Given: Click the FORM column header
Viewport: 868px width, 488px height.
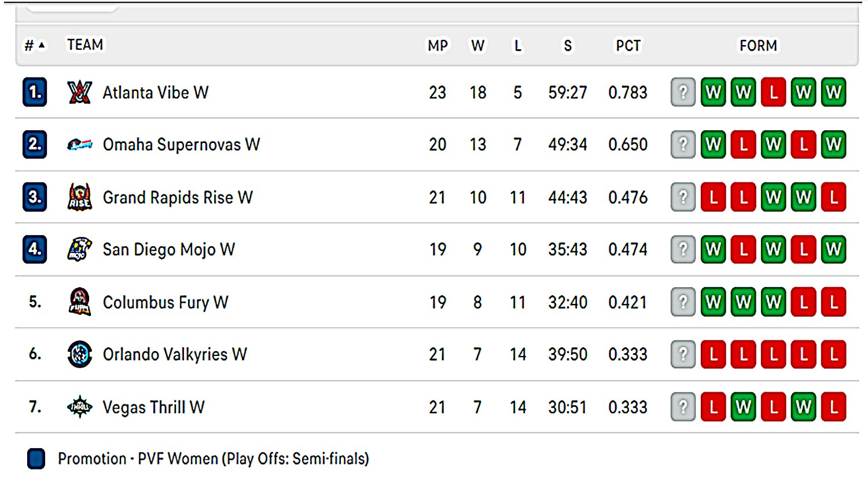Looking at the screenshot, I should (x=758, y=46).
